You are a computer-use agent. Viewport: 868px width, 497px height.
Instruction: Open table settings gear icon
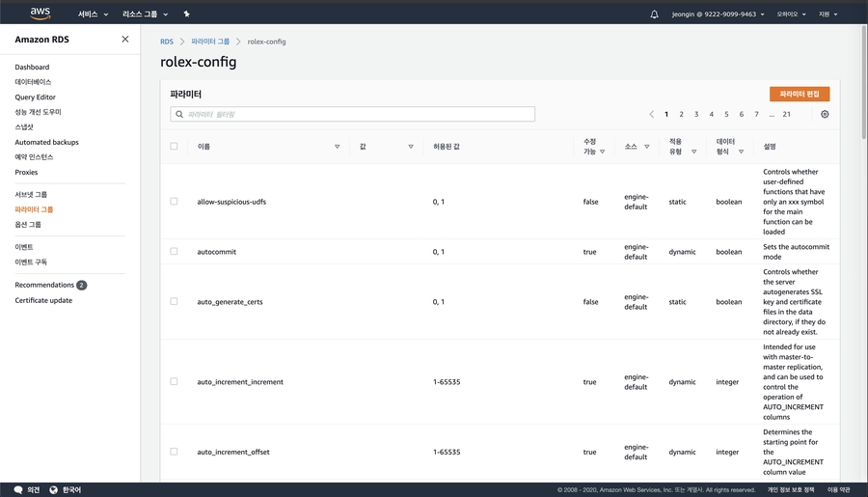825,114
